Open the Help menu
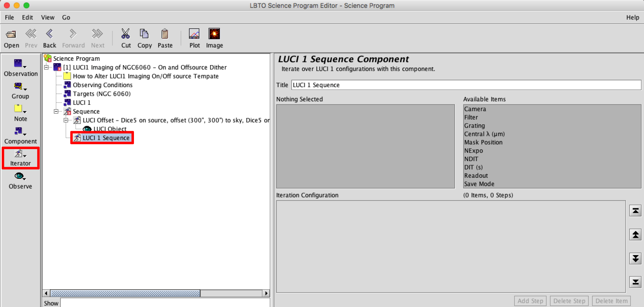 click(x=632, y=17)
